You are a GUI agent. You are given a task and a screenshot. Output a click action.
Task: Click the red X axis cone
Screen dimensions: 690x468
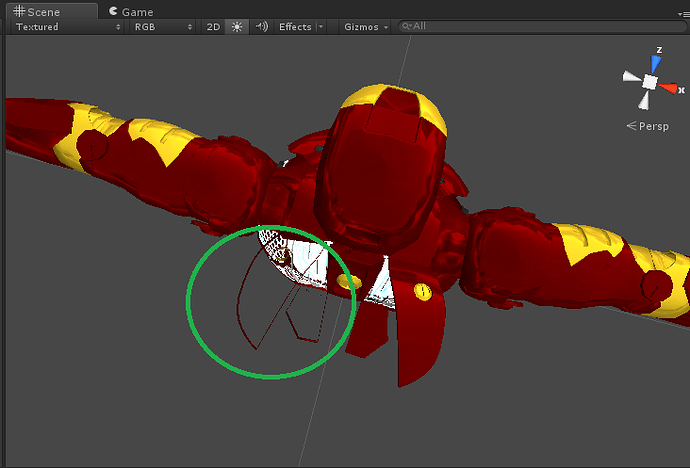coord(668,88)
